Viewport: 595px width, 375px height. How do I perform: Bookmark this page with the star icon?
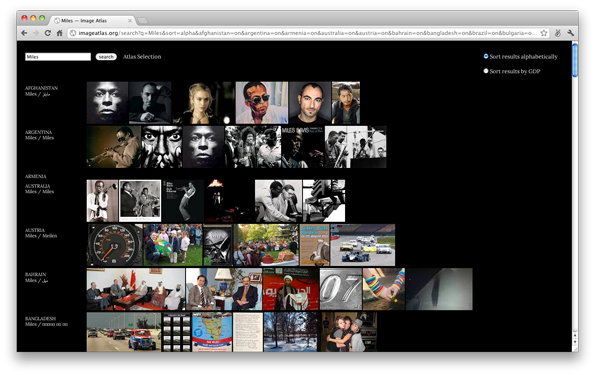click(x=544, y=33)
